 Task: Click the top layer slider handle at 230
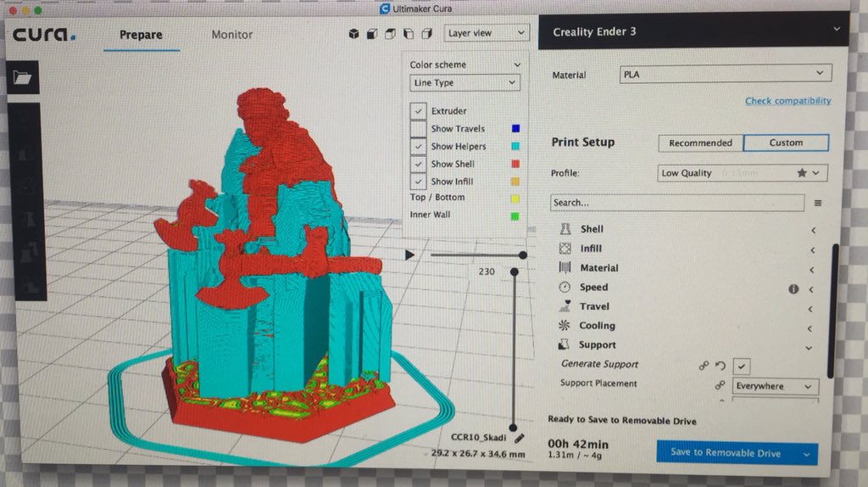515,271
